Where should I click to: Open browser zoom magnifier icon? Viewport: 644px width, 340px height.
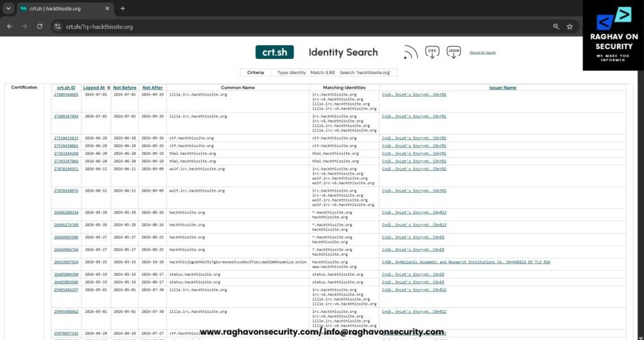point(556,26)
